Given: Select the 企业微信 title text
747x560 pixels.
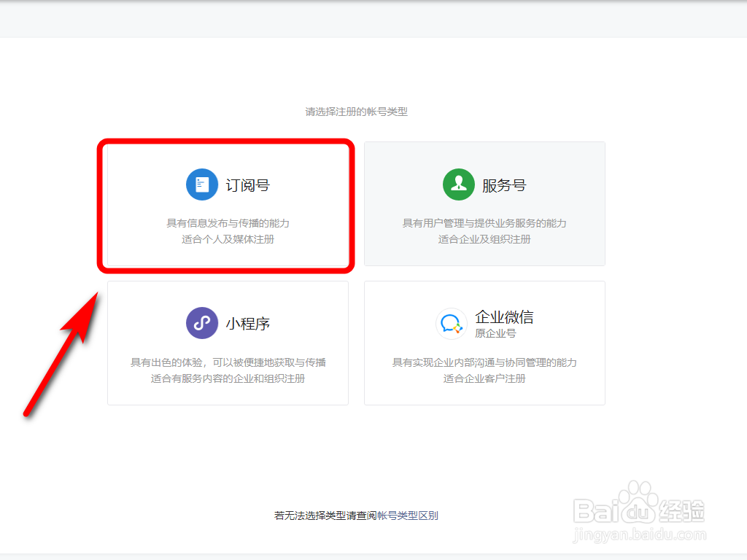Looking at the screenshot, I should point(504,316).
